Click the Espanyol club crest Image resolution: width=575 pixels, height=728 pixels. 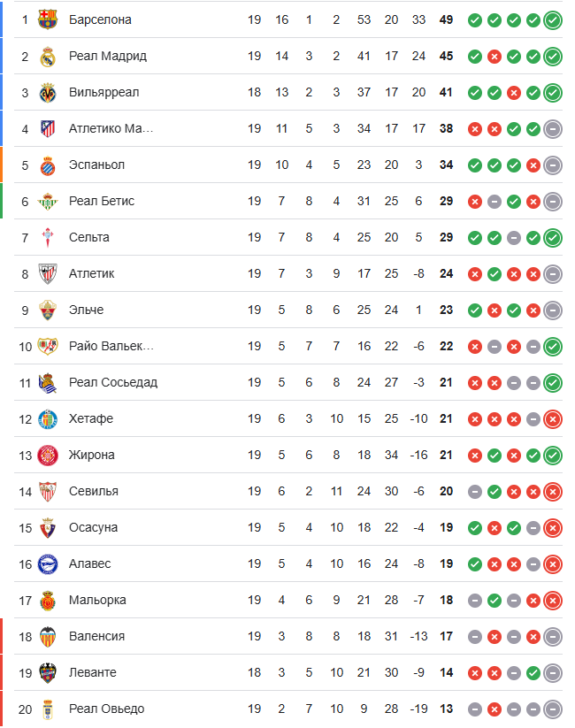pyautogui.click(x=48, y=165)
